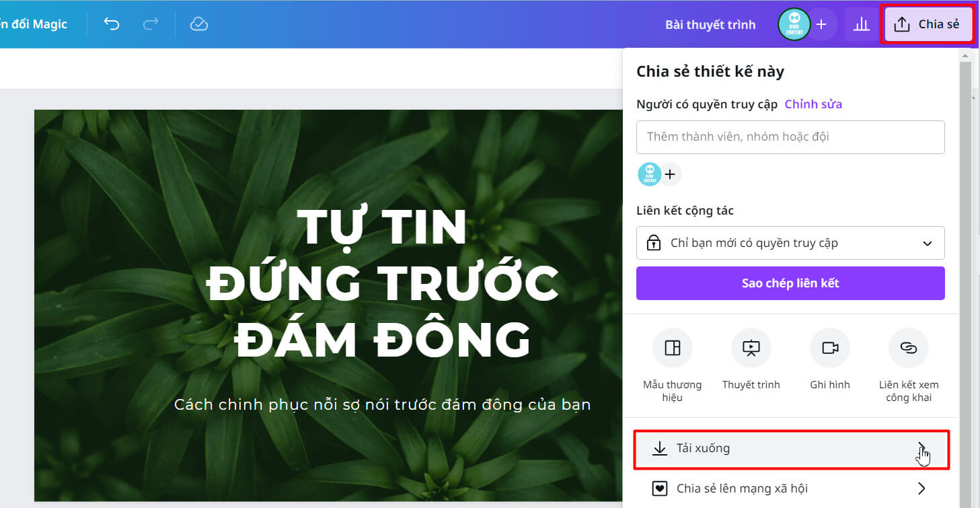
Task: Select the Liên kết xem công khai icon
Action: click(909, 348)
